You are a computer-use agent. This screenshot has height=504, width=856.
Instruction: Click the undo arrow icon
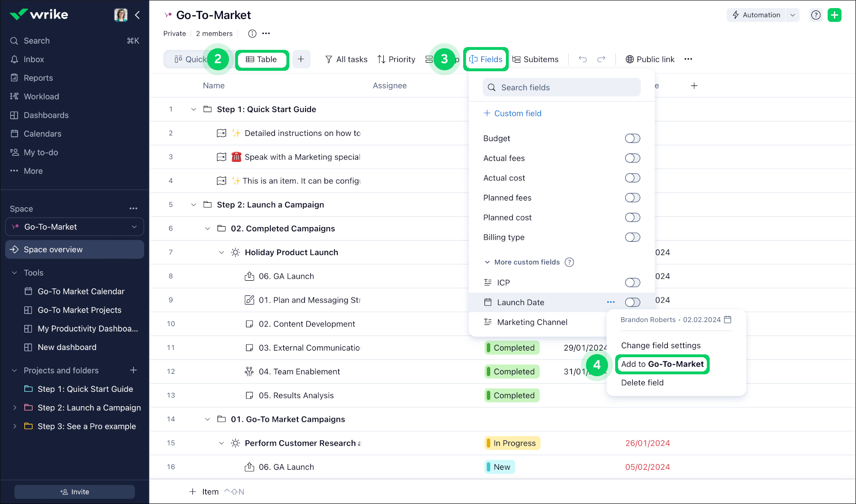tap(583, 59)
